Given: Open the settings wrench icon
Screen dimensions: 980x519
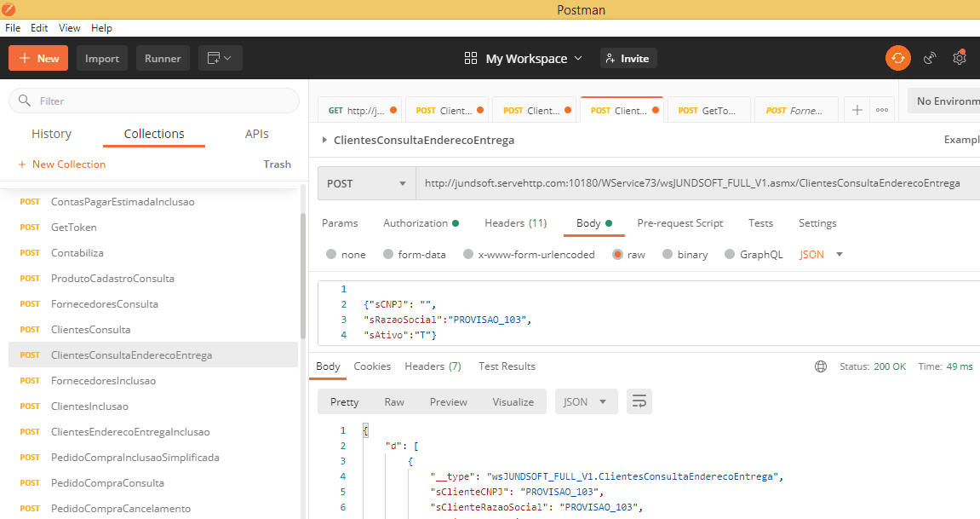Looking at the screenshot, I should coord(960,58).
